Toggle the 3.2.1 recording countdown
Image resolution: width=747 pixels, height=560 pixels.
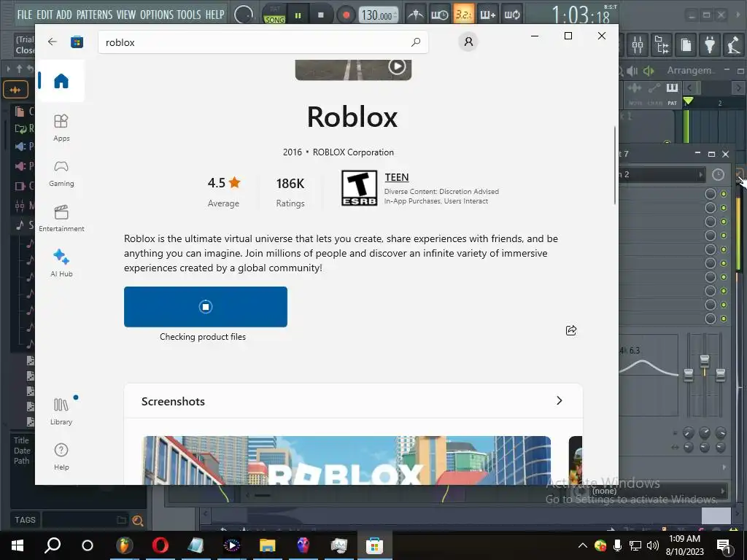pyautogui.click(x=463, y=15)
